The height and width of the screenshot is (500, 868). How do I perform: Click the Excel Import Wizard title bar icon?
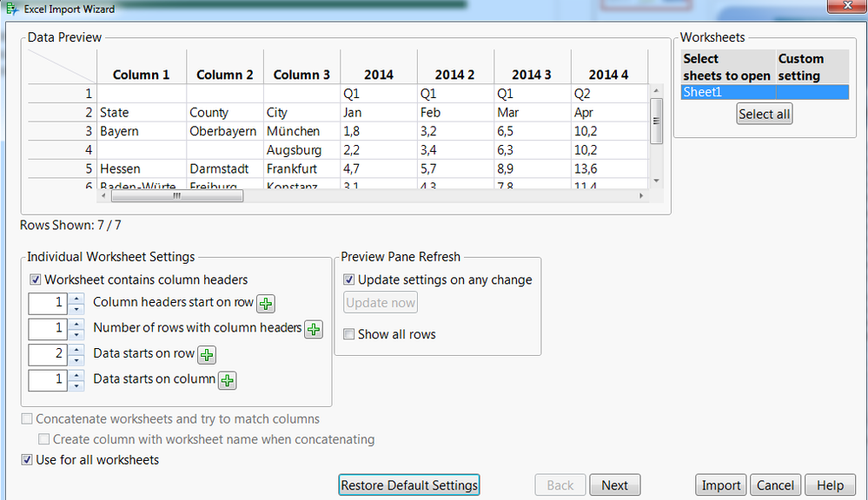click(11, 9)
